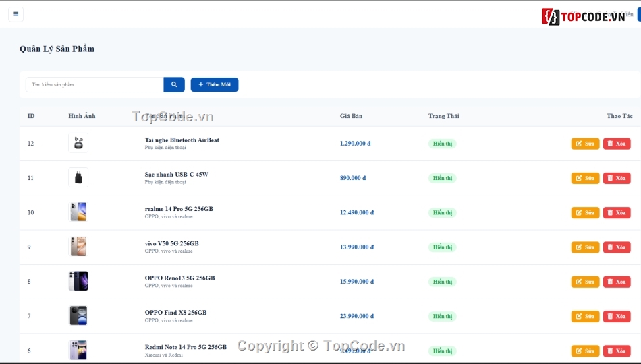Edit the Redmi Note 14 Pro 5G row

[x=586, y=351]
